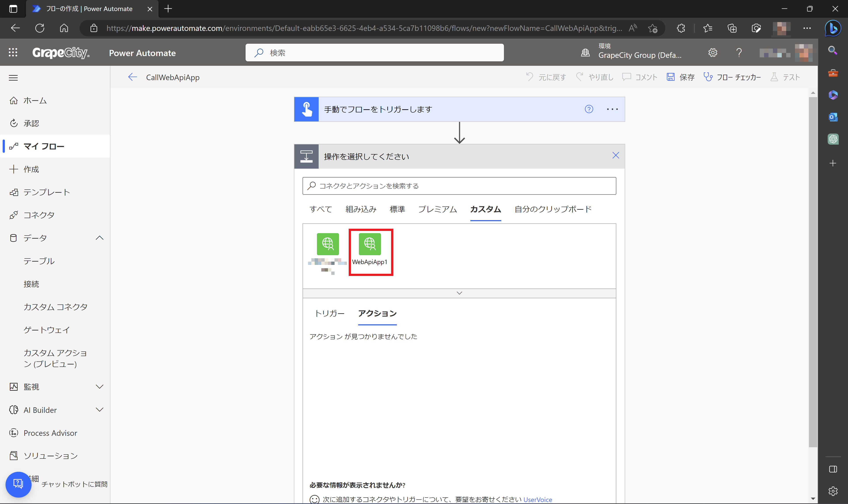Click the trigger help circle icon
This screenshot has width=848, height=504.
pos(589,109)
